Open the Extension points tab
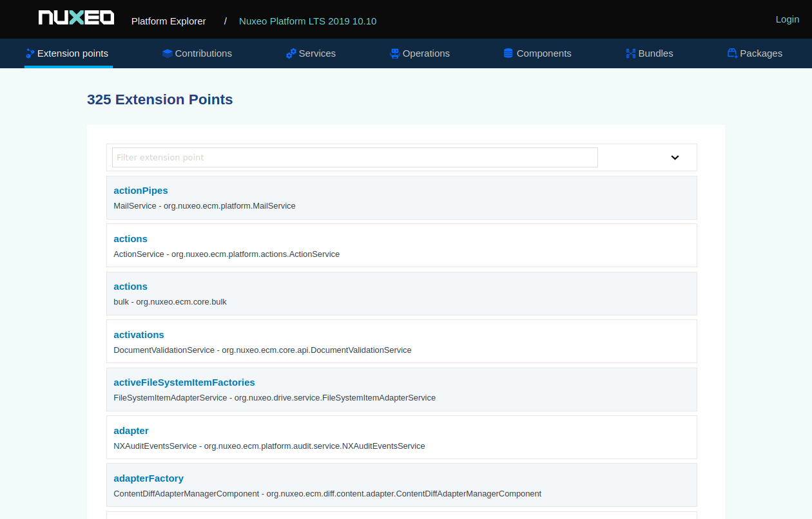Image resolution: width=812 pixels, height=519 pixels. (68, 53)
